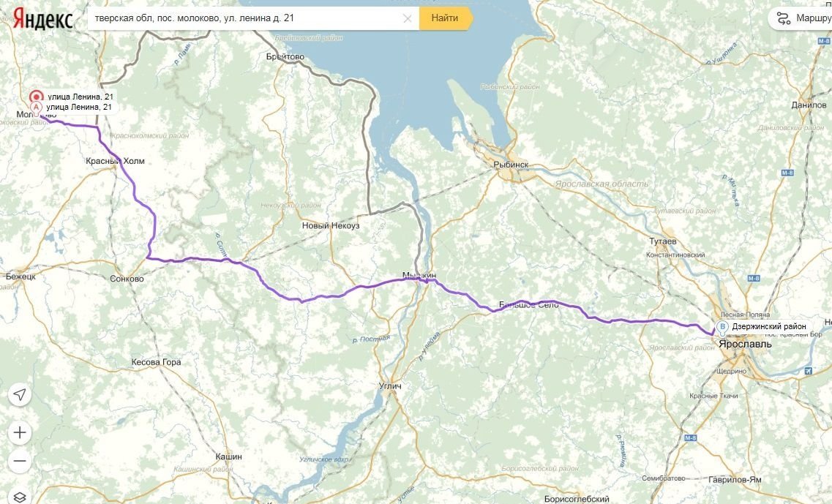The height and width of the screenshot is (504, 832).
Task: Zoom in with the plus button
Action: pos(20,433)
